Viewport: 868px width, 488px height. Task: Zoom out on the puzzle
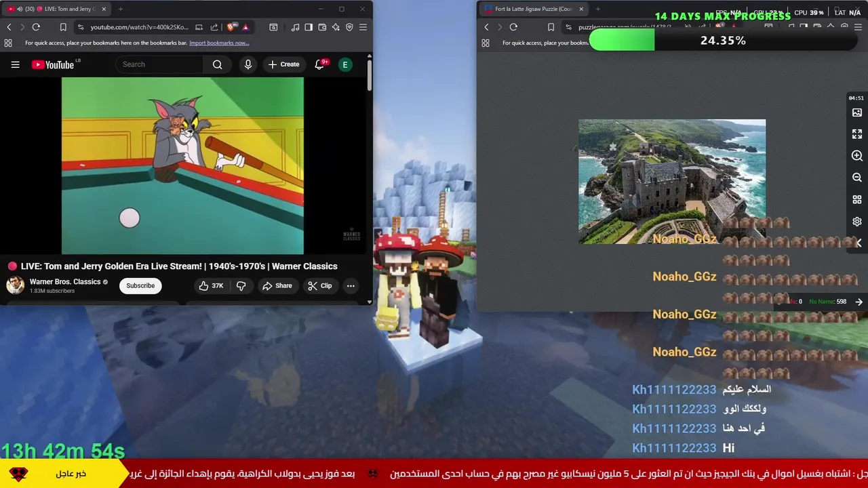(857, 178)
